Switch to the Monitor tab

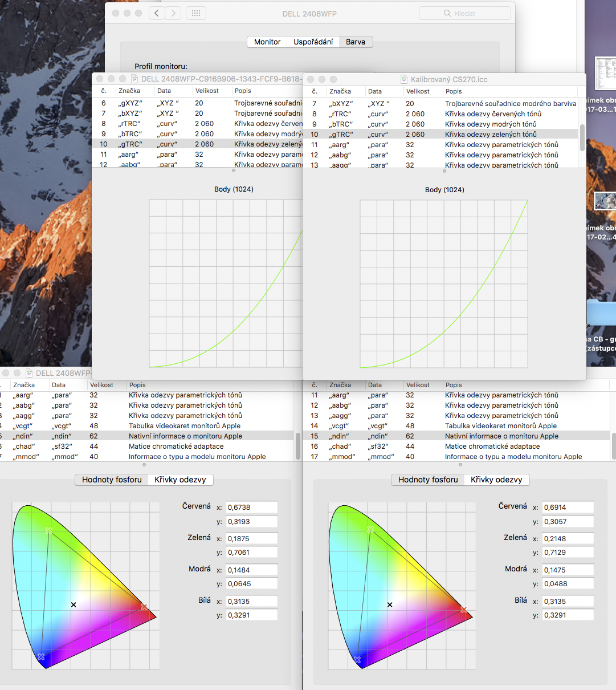[267, 42]
